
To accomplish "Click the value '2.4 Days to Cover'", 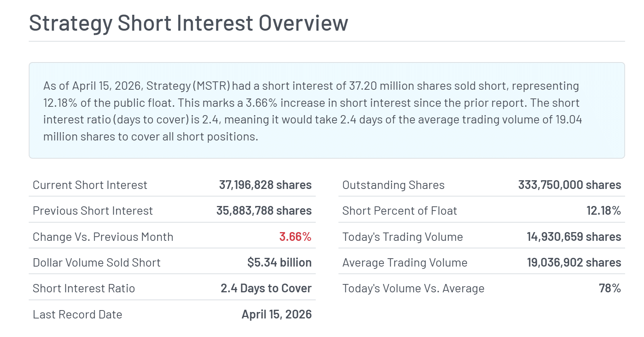I will (266, 288).
